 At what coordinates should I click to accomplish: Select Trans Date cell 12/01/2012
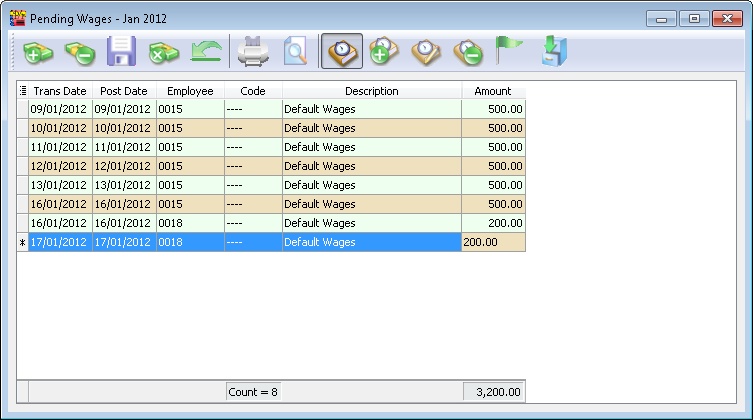(x=60, y=166)
